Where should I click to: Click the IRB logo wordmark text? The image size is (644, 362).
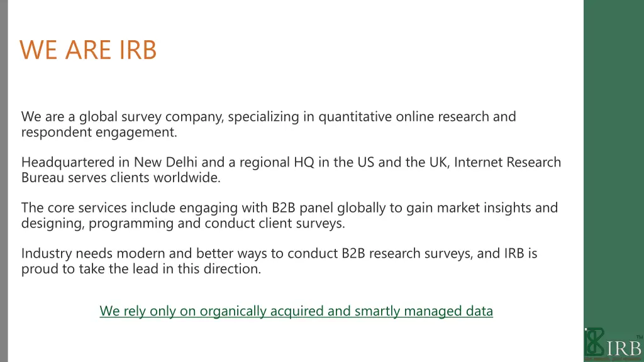623,348
